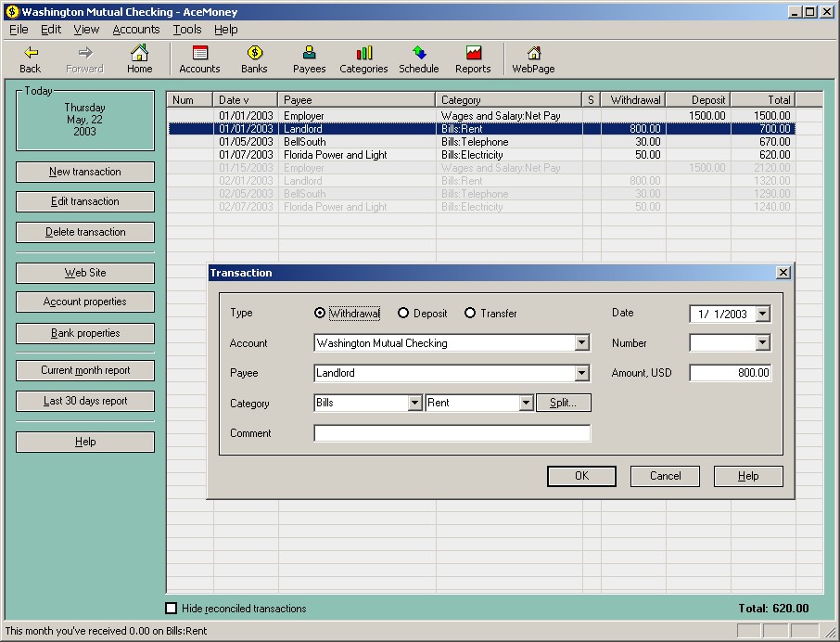This screenshot has width=840, height=642.
Task: Click the Split... button
Action: tap(563, 403)
